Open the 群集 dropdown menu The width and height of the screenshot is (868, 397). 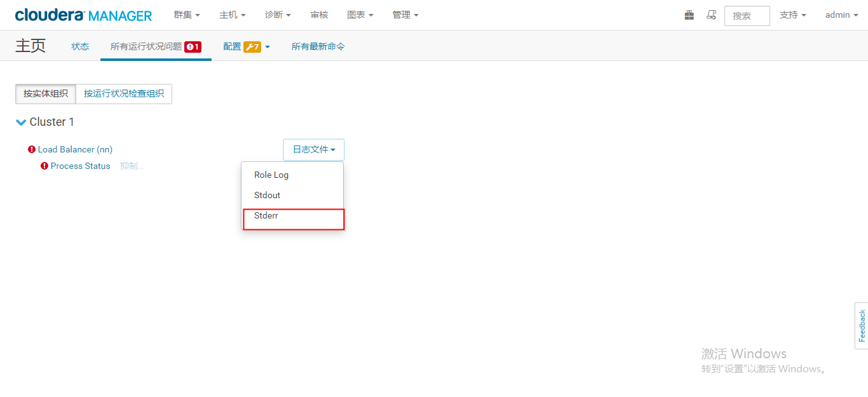(x=187, y=15)
